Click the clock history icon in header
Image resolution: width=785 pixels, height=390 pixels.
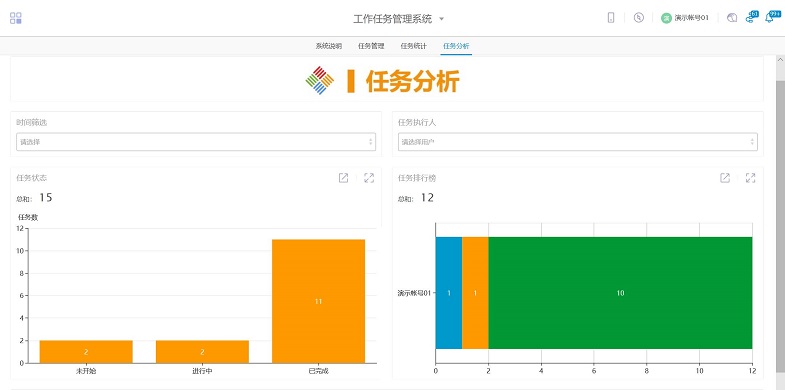point(638,18)
